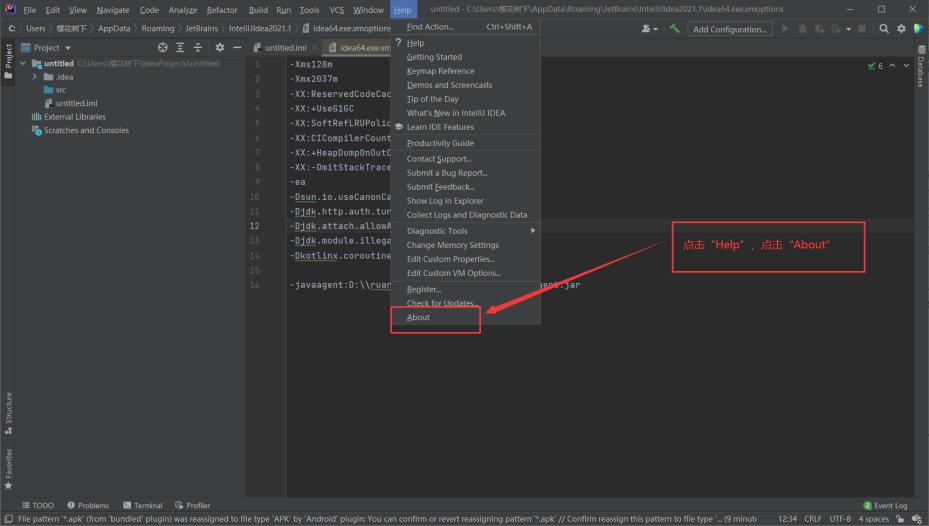The height and width of the screenshot is (526, 929).
Task: Open the Structure tool window
Action: coord(8,413)
